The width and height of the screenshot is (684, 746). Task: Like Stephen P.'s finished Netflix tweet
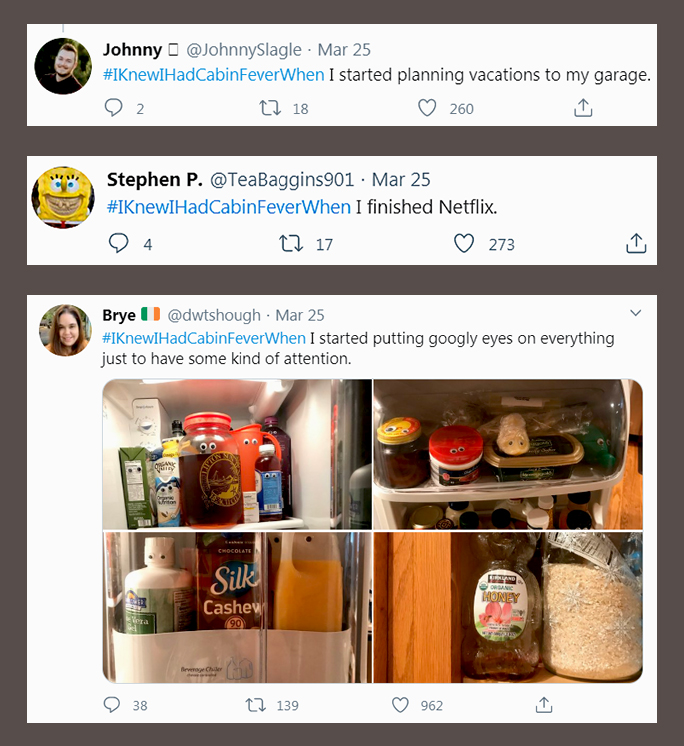(x=464, y=243)
